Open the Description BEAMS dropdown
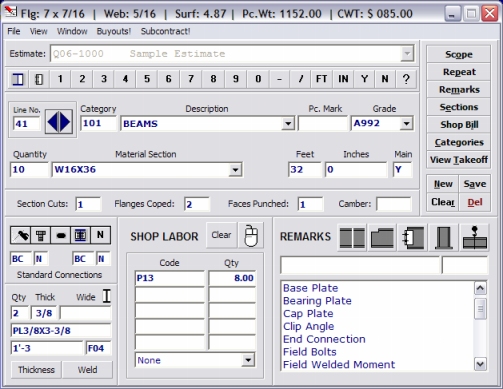503x389 pixels. 288,124
